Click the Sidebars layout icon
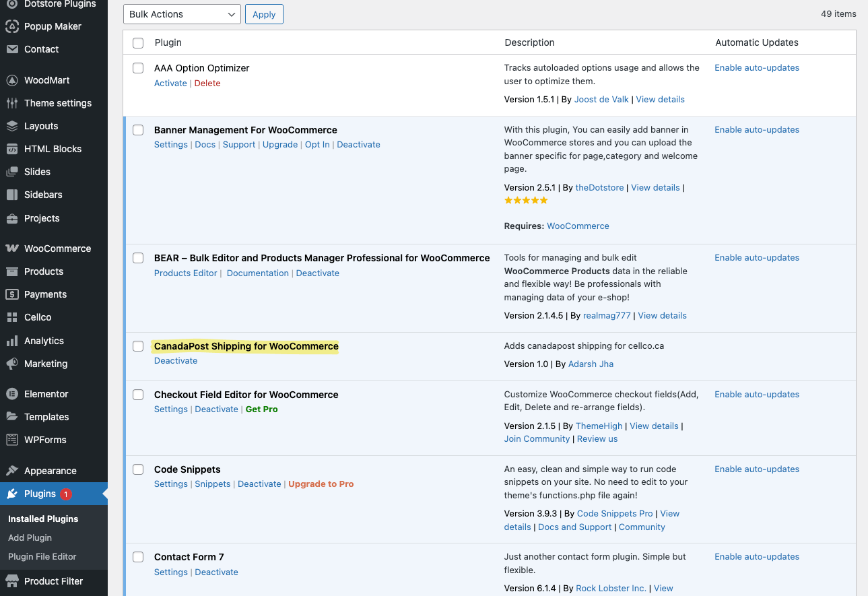Screen dimensions: 868x596 coord(11,195)
